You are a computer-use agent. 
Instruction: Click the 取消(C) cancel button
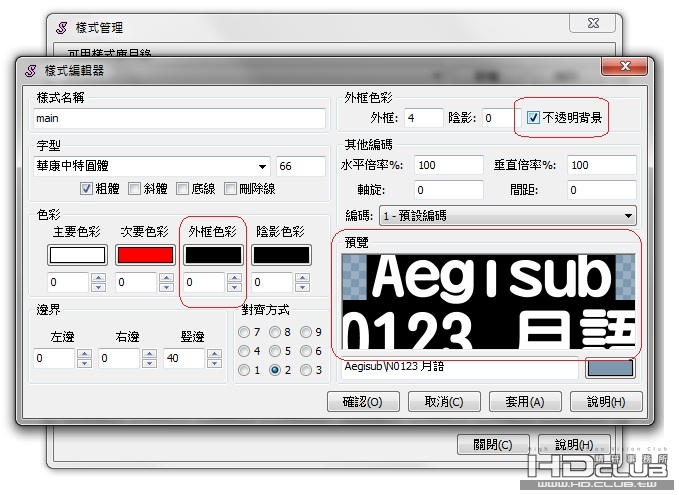(x=444, y=401)
